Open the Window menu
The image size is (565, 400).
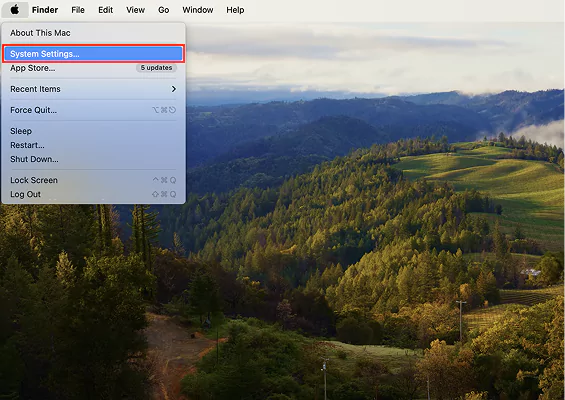(x=198, y=10)
